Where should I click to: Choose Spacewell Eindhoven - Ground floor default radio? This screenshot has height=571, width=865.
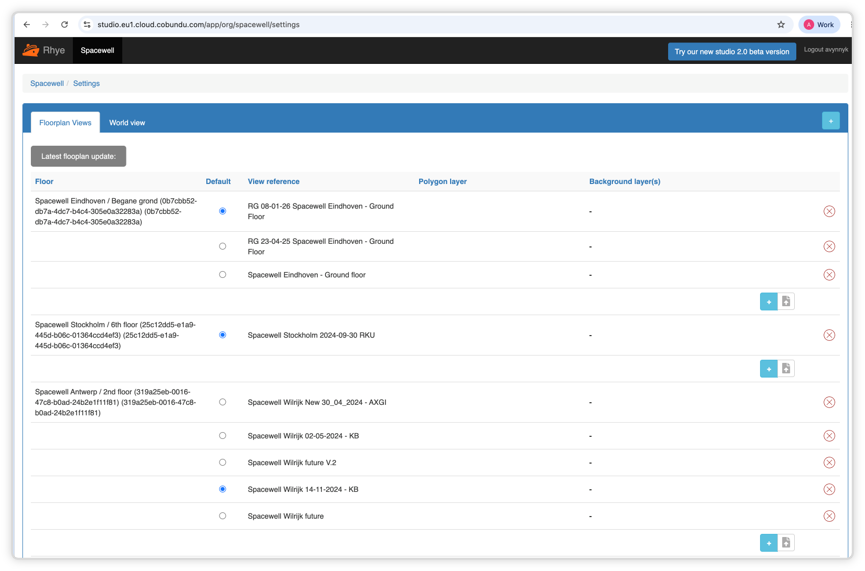coord(222,274)
